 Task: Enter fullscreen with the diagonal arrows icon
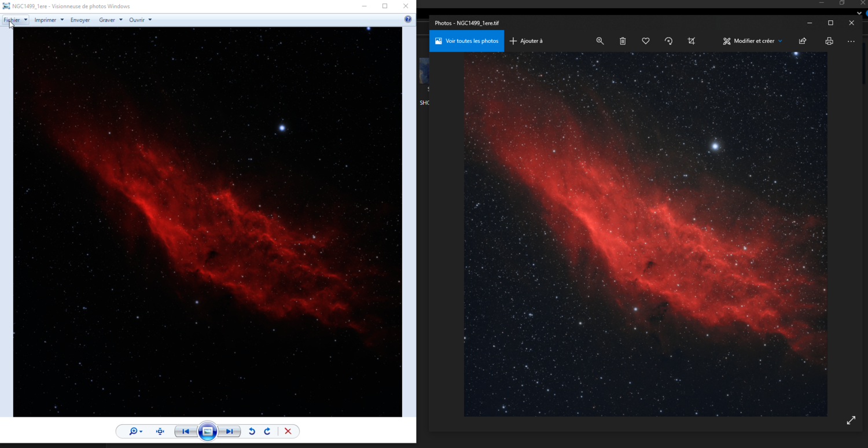[851, 420]
